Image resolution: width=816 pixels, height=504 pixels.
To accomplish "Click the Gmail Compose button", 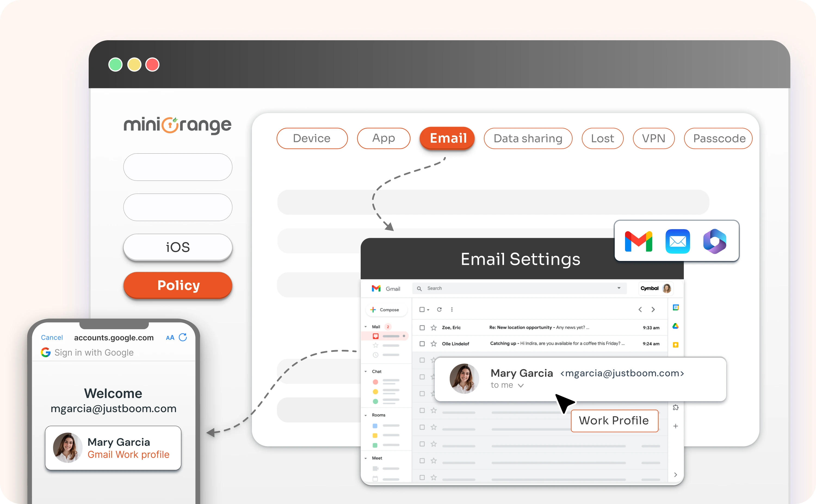I will 384,309.
